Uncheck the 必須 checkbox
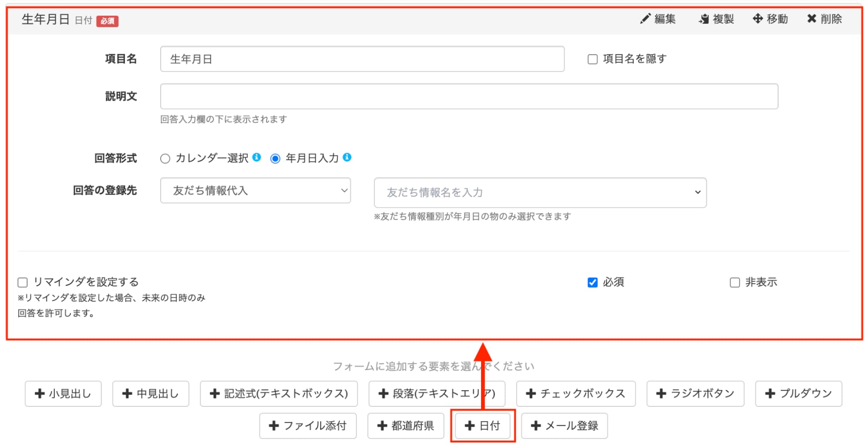 click(x=592, y=282)
